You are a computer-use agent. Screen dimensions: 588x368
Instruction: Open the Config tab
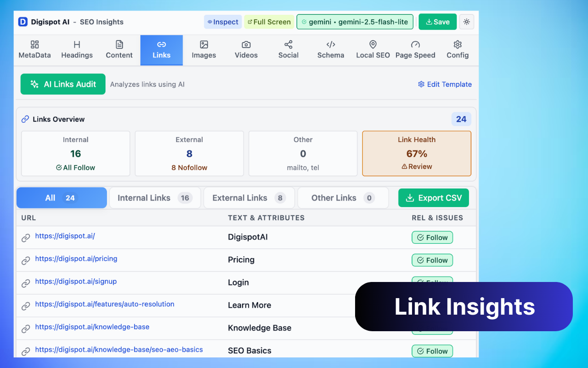458,50
